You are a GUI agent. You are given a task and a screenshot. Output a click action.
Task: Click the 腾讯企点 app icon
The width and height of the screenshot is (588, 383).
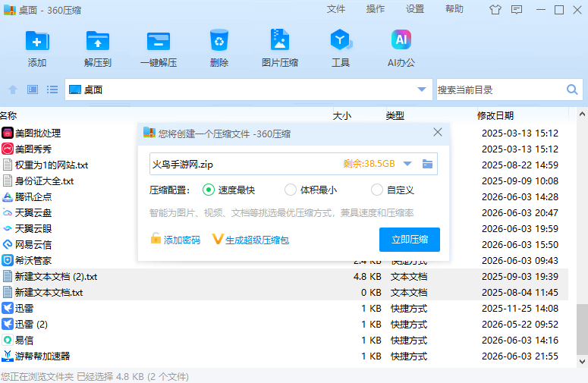pos(8,196)
